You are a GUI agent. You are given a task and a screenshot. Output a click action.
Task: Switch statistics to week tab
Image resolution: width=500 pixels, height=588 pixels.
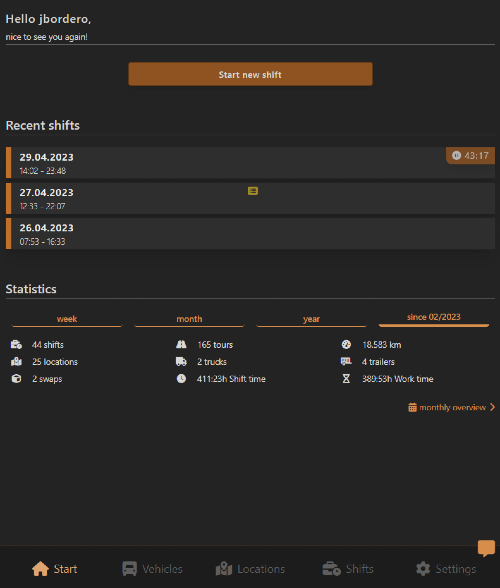click(x=67, y=319)
